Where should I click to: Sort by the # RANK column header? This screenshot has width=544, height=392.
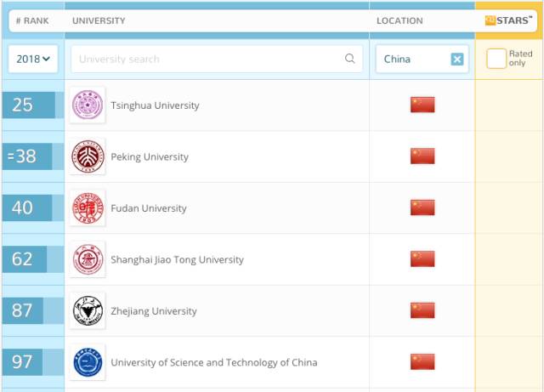pos(32,20)
